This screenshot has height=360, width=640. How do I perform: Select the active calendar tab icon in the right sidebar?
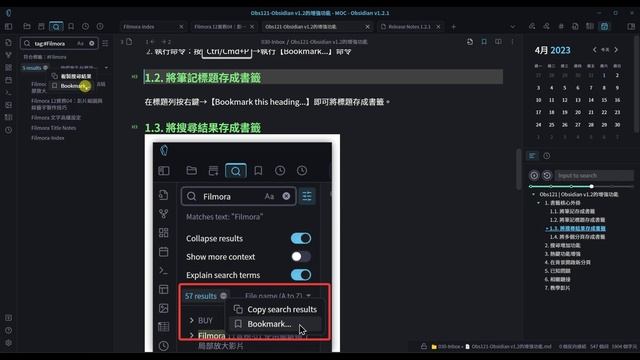point(604,27)
